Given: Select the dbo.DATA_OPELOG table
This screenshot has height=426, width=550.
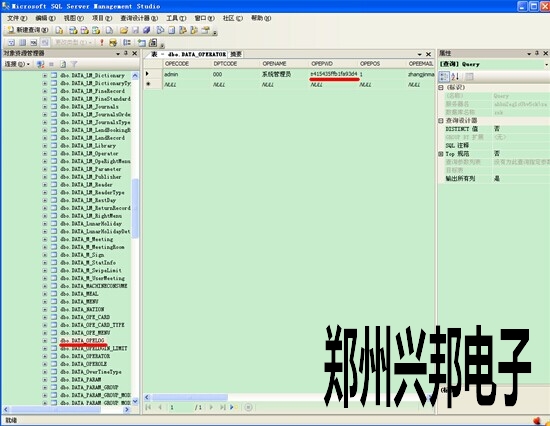Looking at the screenshot, I should [x=82, y=340].
